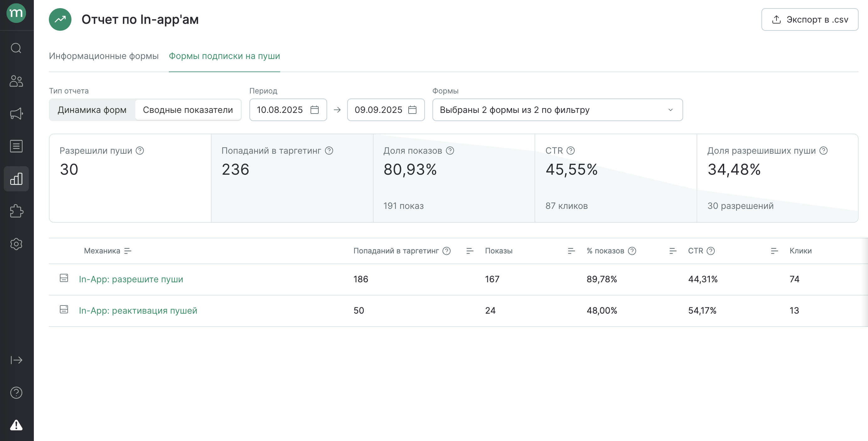Select Формы подписки на пуши tab
868x441 pixels.
coord(224,56)
